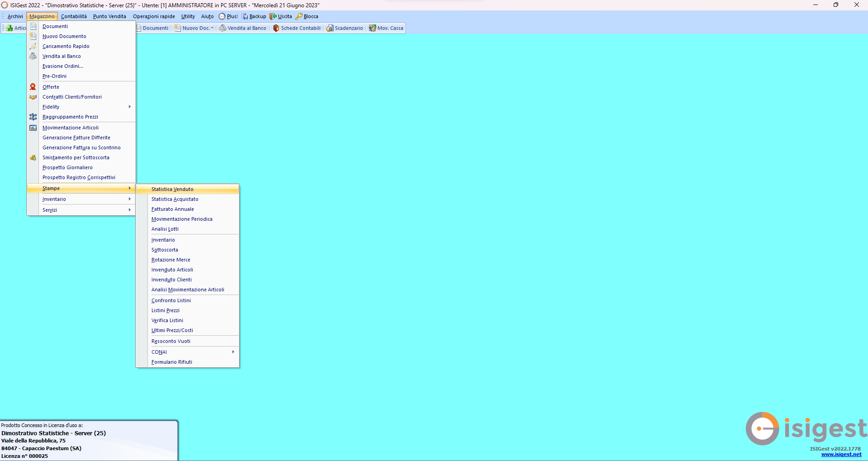Open the Nuovo Doc. dropdown arrow
The height and width of the screenshot is (461, 868).
212,28
